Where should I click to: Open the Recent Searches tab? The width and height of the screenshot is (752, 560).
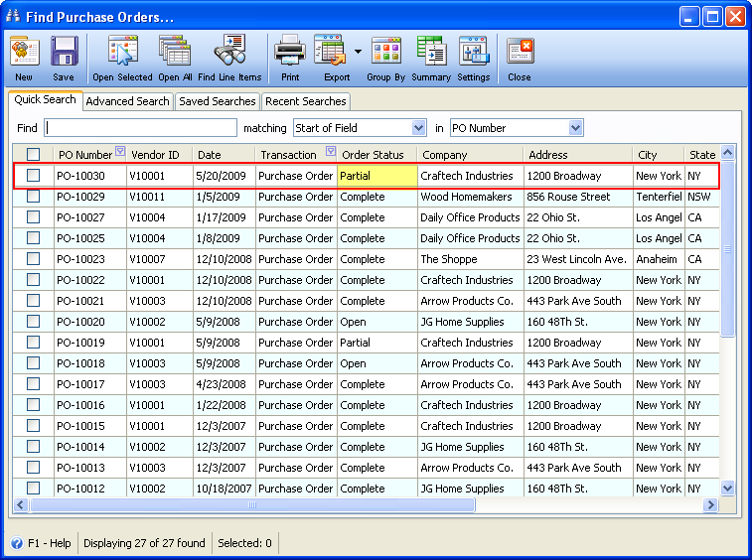pos(305,101)
